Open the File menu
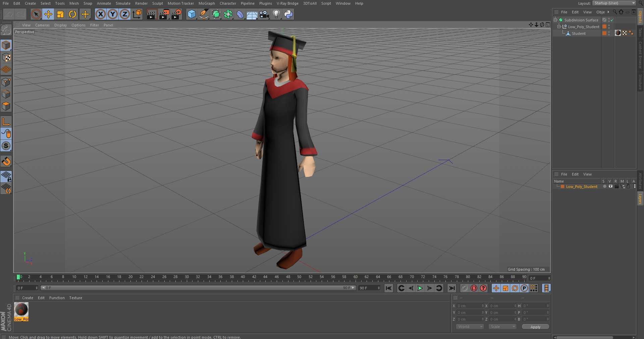The image size is (644, 339). 6,3
